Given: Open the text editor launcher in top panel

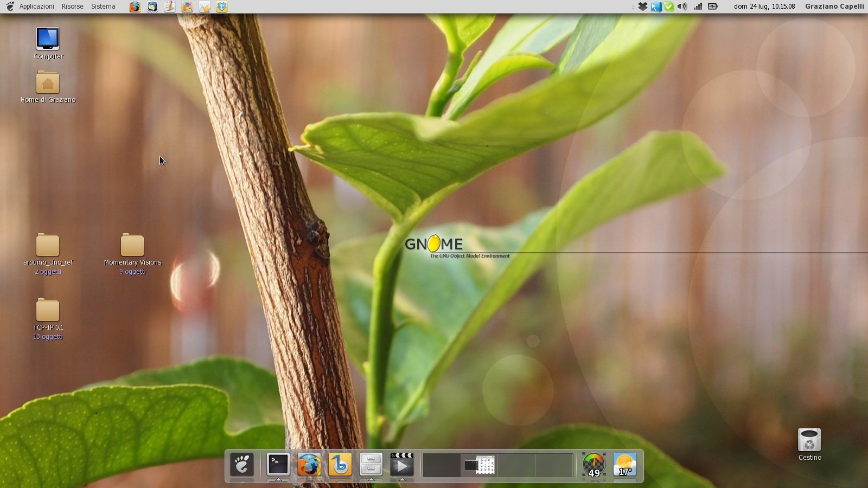Looking at the screenshot, I should 170,7.
